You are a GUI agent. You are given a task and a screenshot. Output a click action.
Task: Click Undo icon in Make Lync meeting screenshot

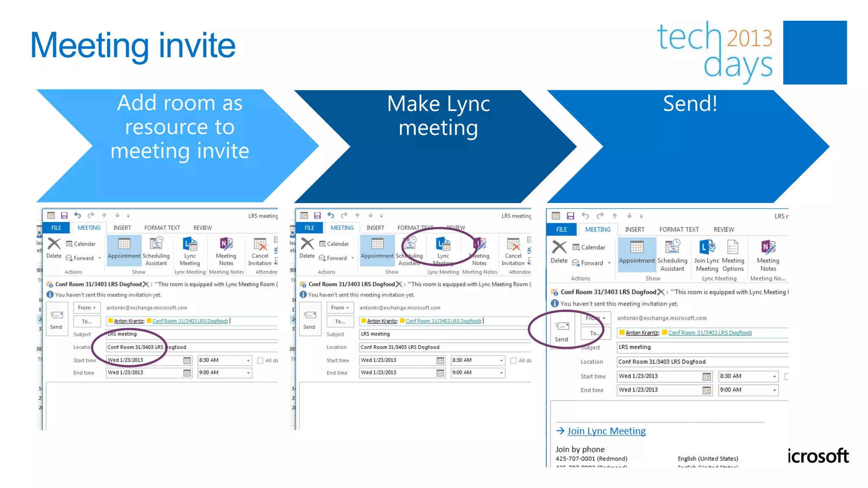tap(331, 215)
